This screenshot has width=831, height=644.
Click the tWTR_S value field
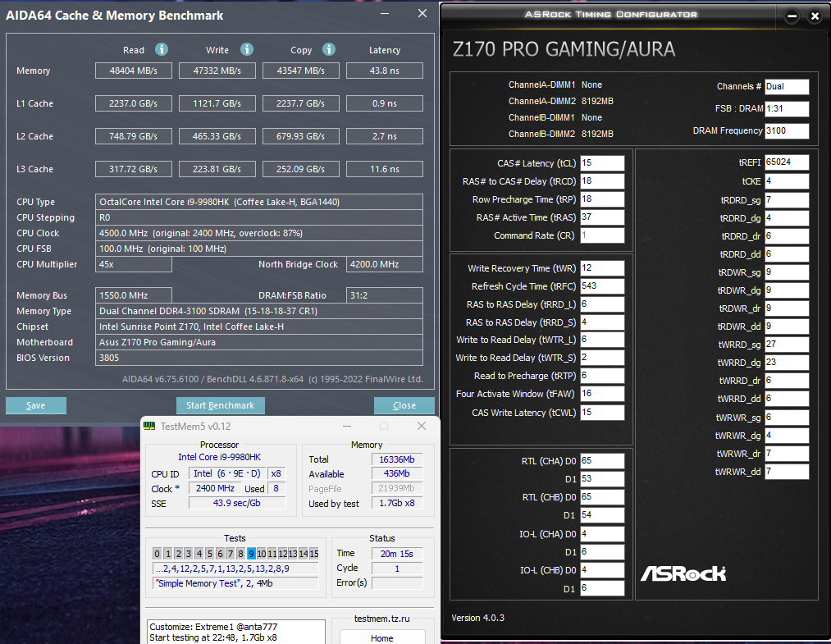[x=603, y=358]
